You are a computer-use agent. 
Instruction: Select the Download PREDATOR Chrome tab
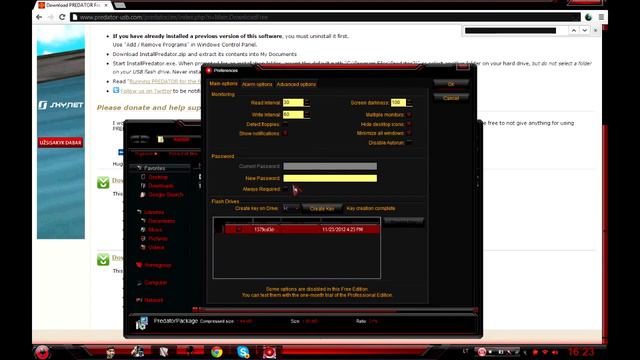tap(73, 5)
